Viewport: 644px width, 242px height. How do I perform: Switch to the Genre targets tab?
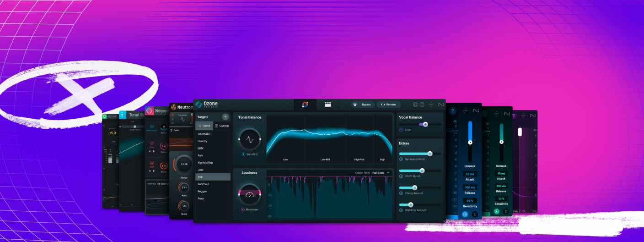click(204, 126)
